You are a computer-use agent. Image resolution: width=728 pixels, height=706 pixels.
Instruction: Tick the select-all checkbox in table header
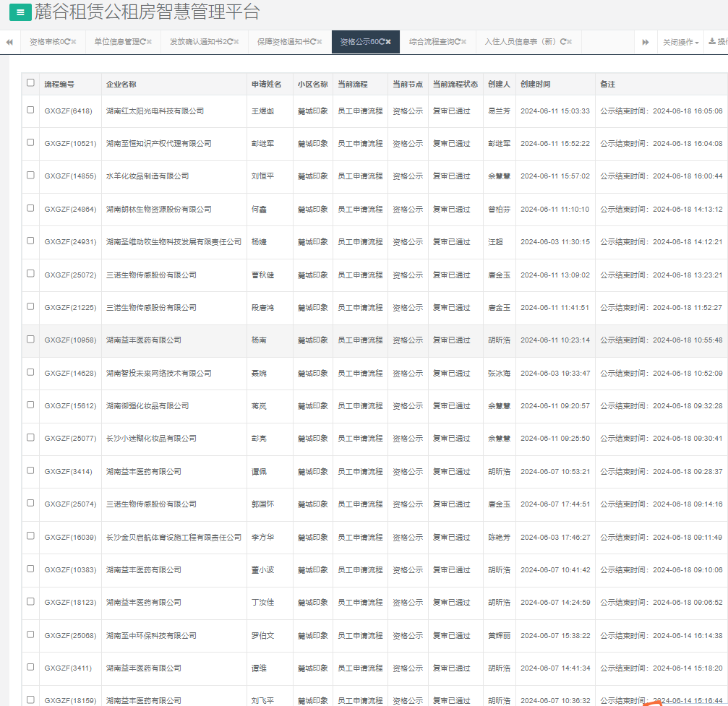pos(30,83)
